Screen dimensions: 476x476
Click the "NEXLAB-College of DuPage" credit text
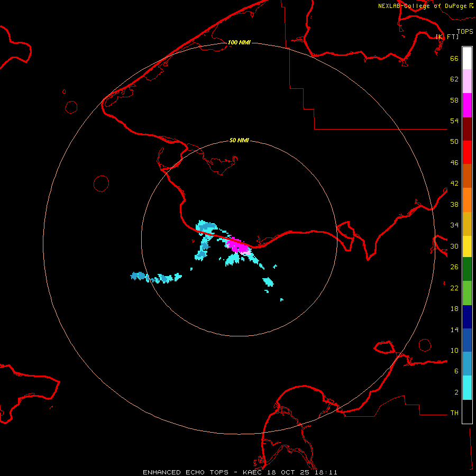[422, 6]
